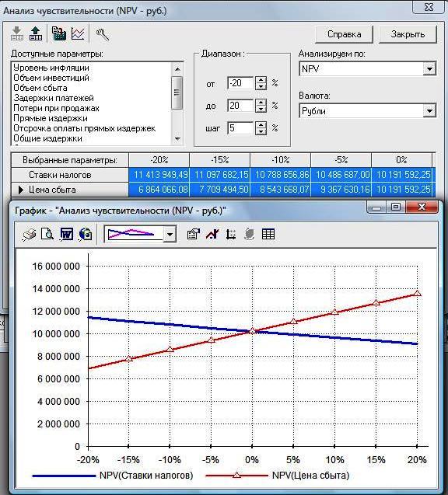Open settings with the wrench icon
The image size is (448, 495).
click(x=103, y=34)
